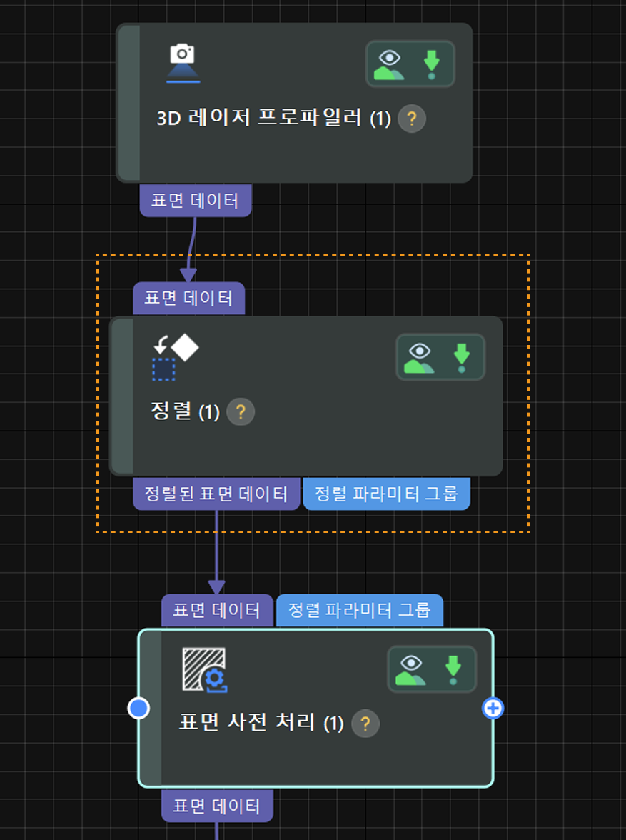The height and width of the screenshot is (840, 626).
Task: Click the blue circle connector on 표면 사전 처리
Action: (138, 709)
